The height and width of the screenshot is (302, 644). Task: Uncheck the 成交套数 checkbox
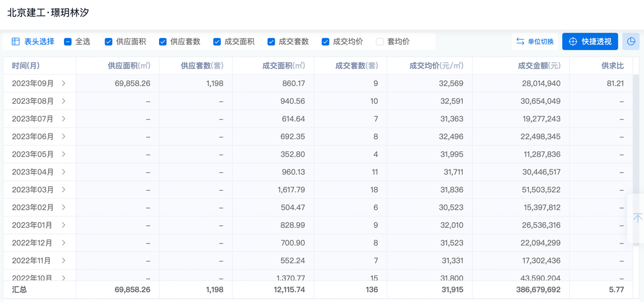[x=271, y=42]
